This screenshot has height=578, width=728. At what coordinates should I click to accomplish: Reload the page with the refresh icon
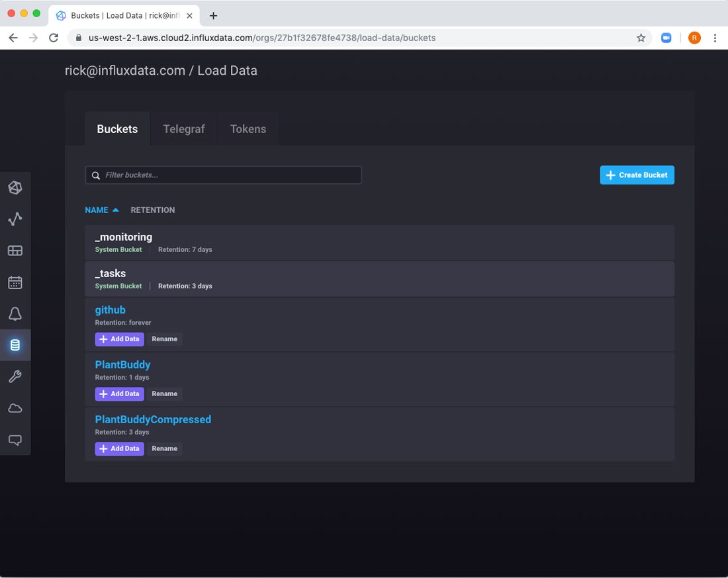[x=54, y=38]
